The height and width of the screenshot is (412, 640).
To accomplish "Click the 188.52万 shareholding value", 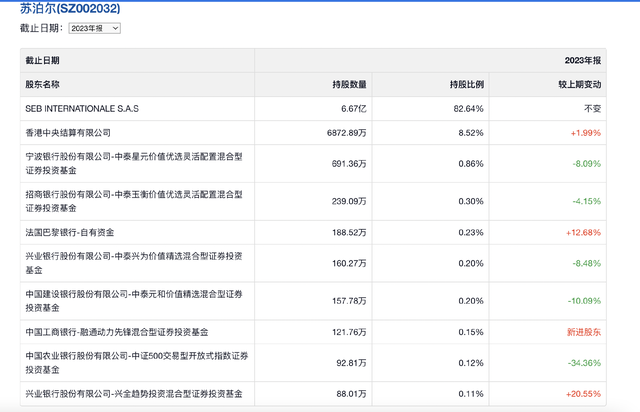I will pyautogui.click(x=349, y=232).
